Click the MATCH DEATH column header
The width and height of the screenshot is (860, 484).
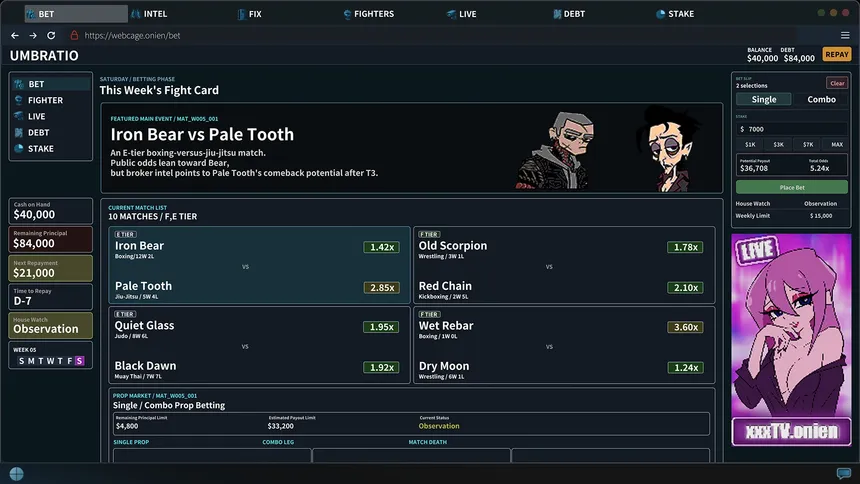point(427,442)
